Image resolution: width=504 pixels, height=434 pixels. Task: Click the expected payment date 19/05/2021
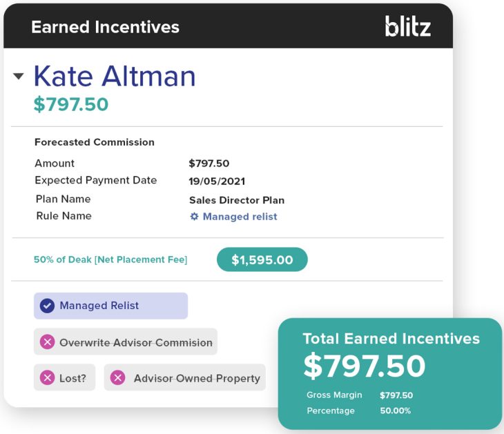tap(217, 181)
